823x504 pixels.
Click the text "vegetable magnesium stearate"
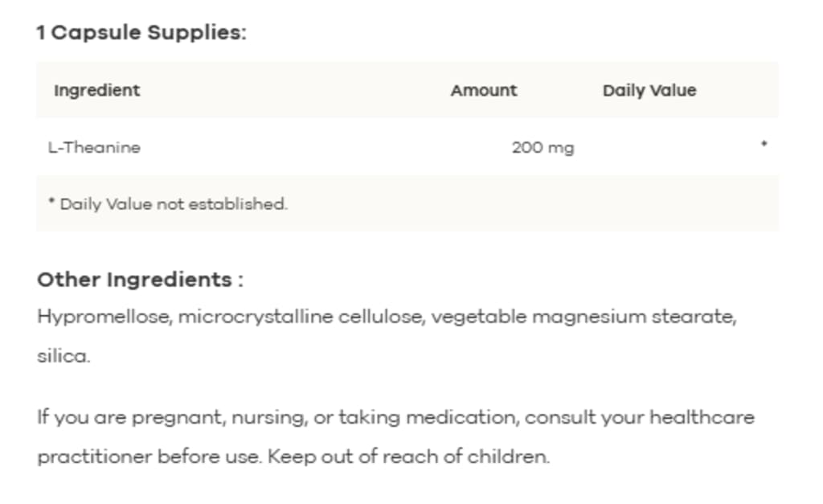(583, 317)
